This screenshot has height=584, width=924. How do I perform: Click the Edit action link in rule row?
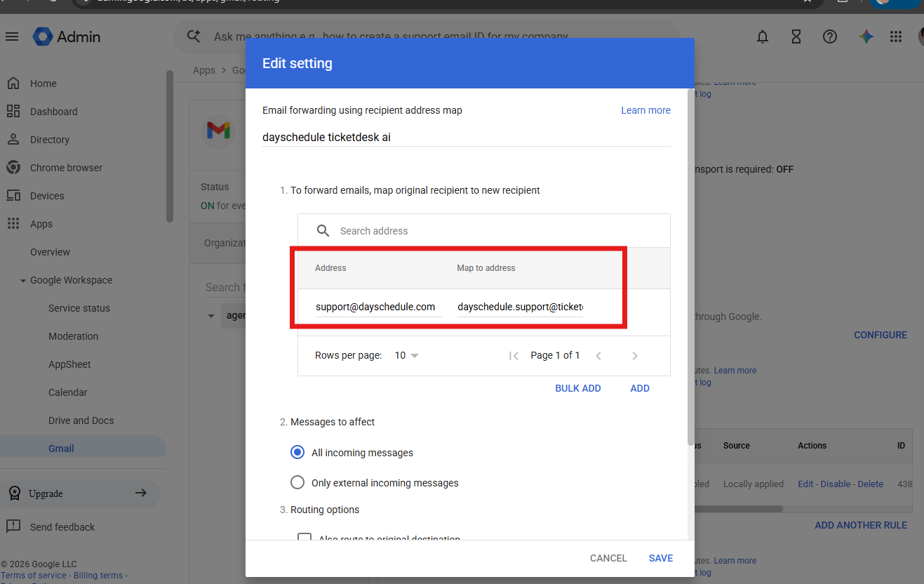(x=806, y=484)
